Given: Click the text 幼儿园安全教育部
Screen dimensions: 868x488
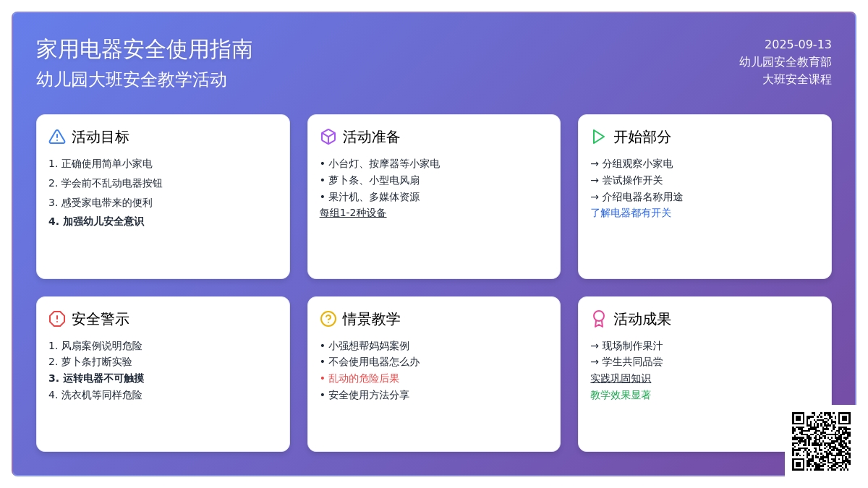Looking at the screenshot, I should pos(786,61).
